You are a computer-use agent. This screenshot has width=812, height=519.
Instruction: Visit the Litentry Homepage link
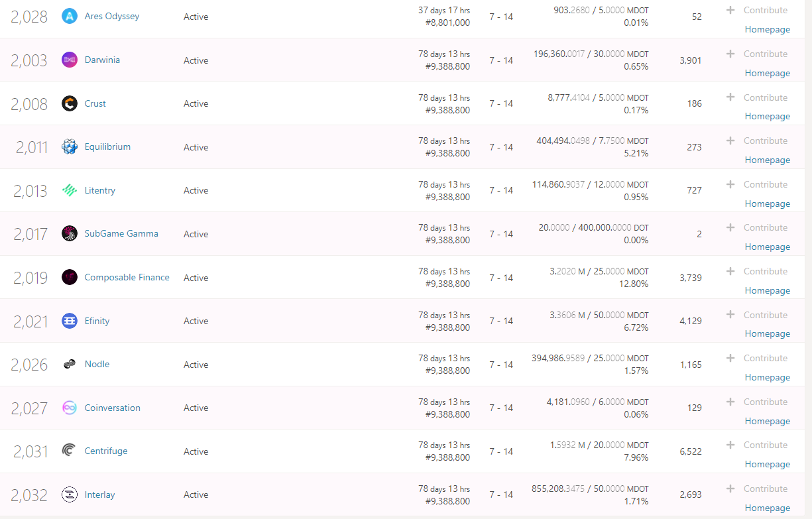(768, 204)
